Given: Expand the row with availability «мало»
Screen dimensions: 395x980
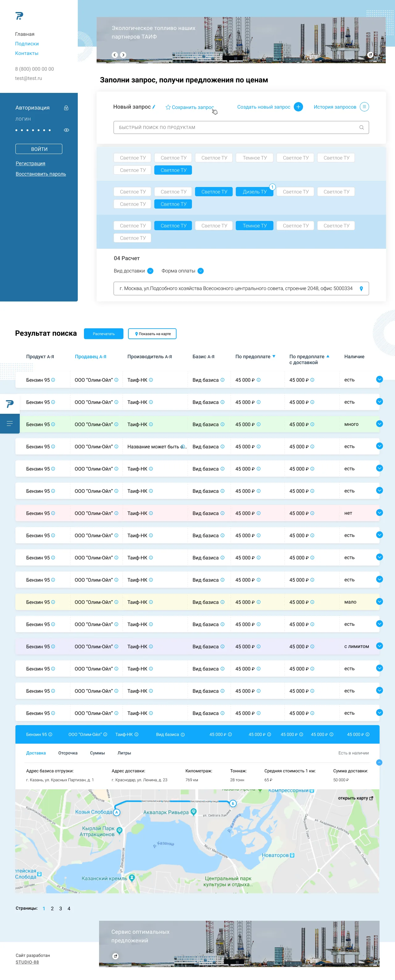Looking at the screenshot, I should point(379,601).
